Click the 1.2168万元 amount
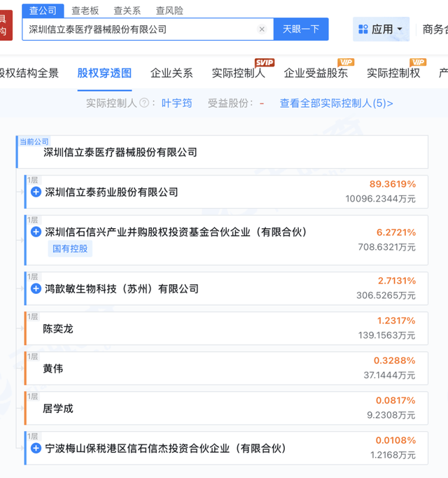The image size is (448, 478). [393, 455]
